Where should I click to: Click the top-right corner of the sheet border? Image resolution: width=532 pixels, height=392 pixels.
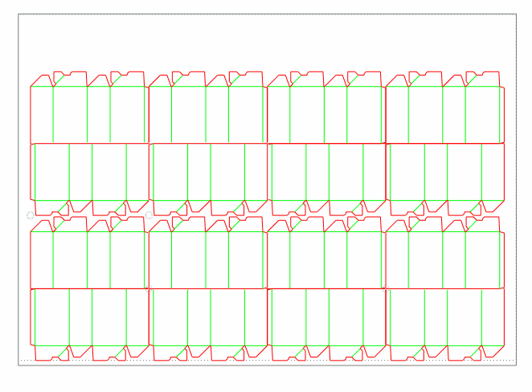tap(515, 14)
